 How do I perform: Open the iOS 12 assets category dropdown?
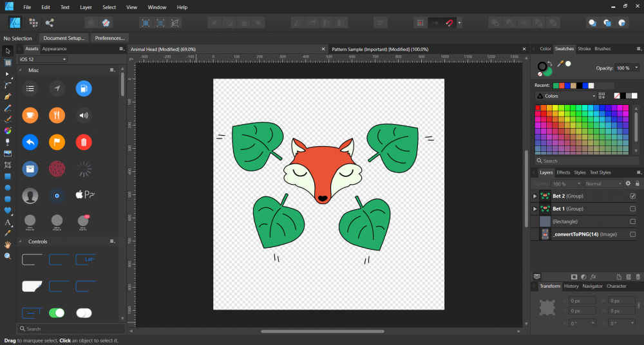[43, 59]
